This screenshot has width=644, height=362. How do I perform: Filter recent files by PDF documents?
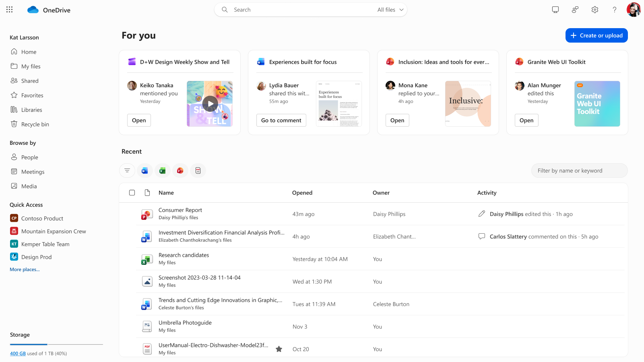pos(198,171)
